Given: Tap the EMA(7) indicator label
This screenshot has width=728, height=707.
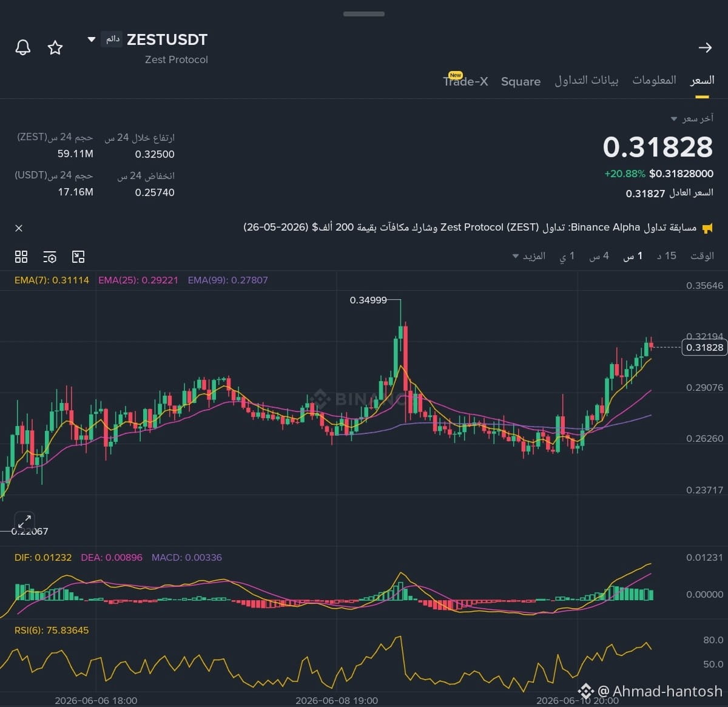Looking at the screenshot, I should click(52, 280).
